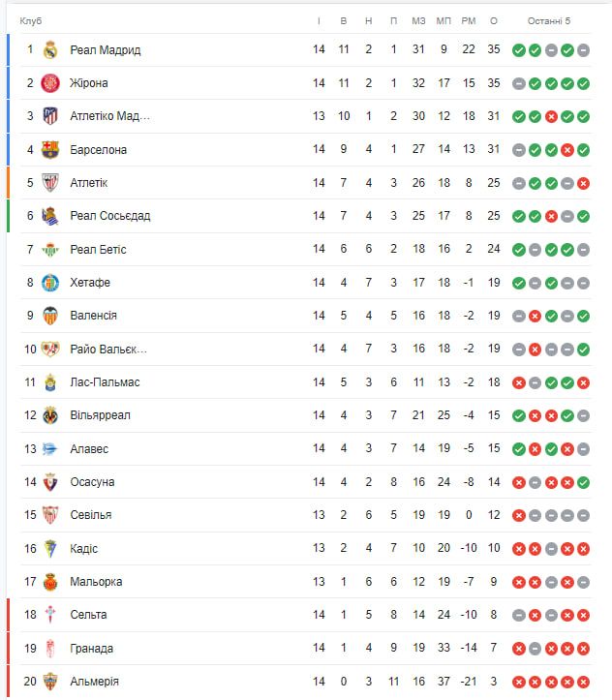
Task: Click Real Madrid's most recent match indicator
Action: coord(583,50)
